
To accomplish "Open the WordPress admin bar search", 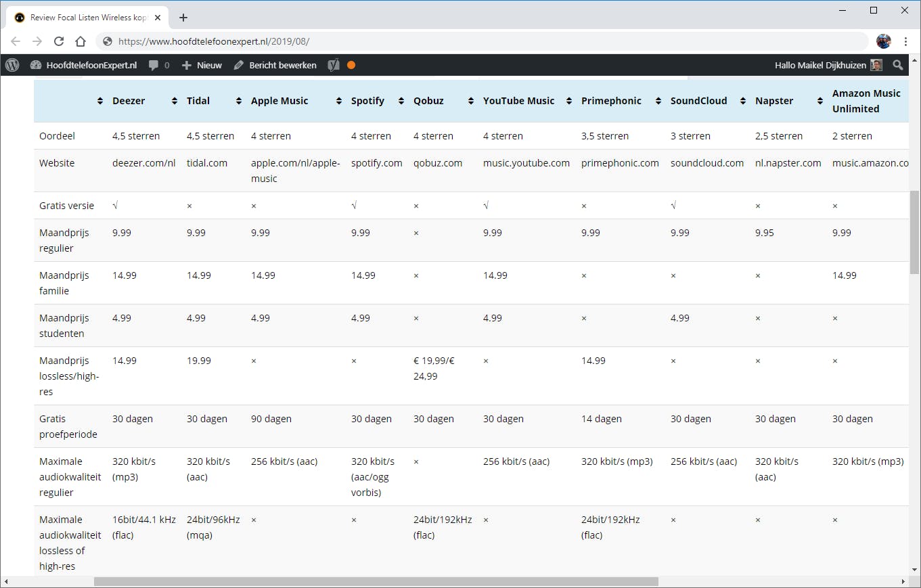I will pyautogui.click(x=898, y=65).
